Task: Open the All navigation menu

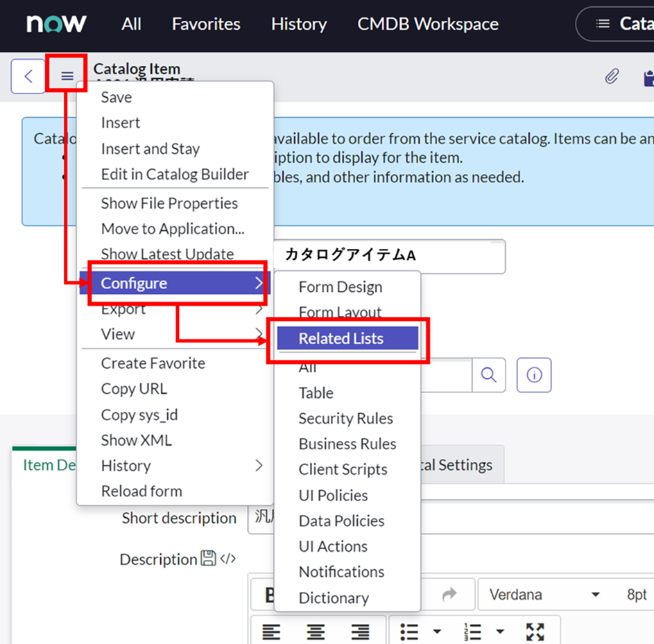Action: pyautogui.click(x=131, y=24)
